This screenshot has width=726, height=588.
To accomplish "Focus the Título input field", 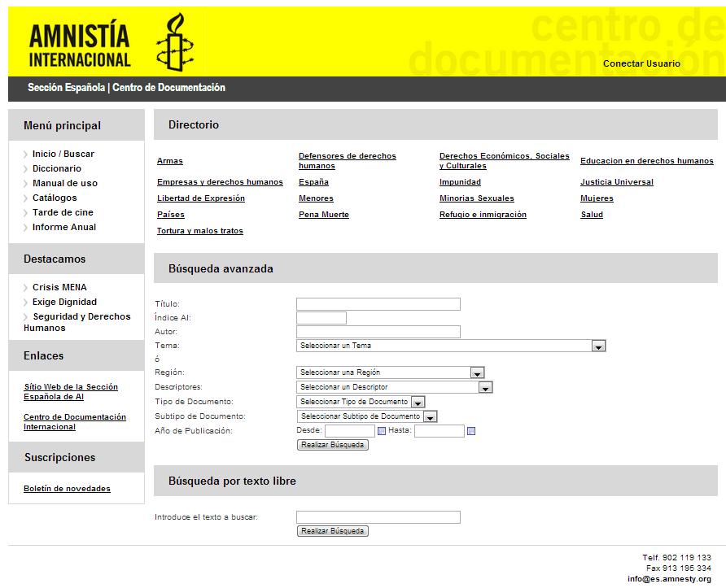I will coord(378,304).
